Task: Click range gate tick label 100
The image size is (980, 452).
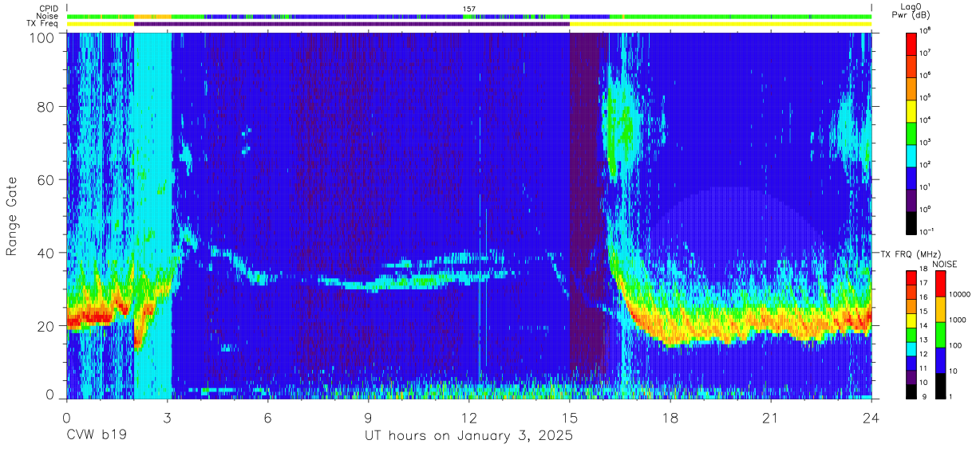Action: tap(43, 38)
